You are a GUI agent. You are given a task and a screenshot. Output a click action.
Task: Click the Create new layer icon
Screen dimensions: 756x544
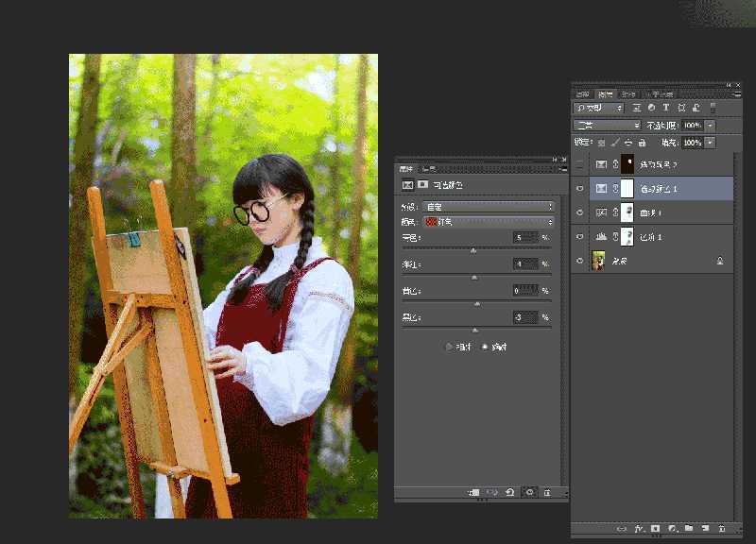point(705,529)
